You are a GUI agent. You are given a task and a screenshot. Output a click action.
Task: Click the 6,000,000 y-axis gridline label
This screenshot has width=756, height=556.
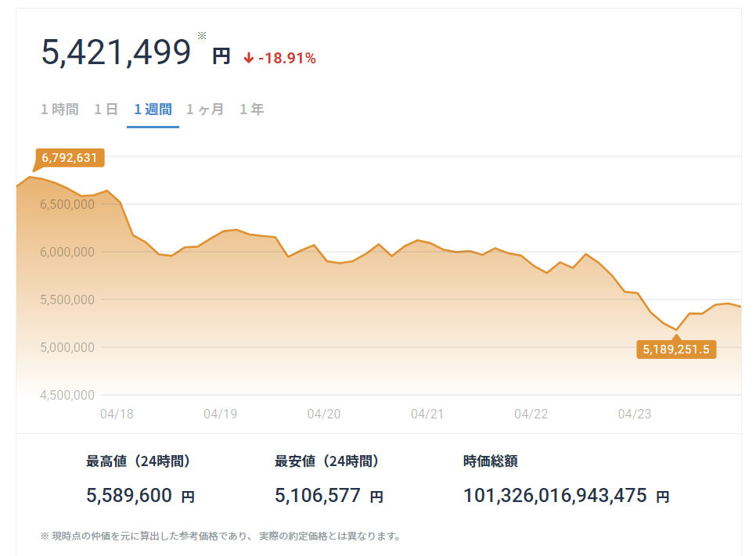[x=67, y=252]
